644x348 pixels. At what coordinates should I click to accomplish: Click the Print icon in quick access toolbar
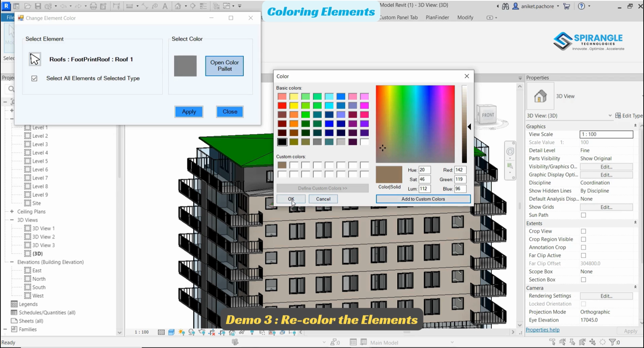pos(93,6)
